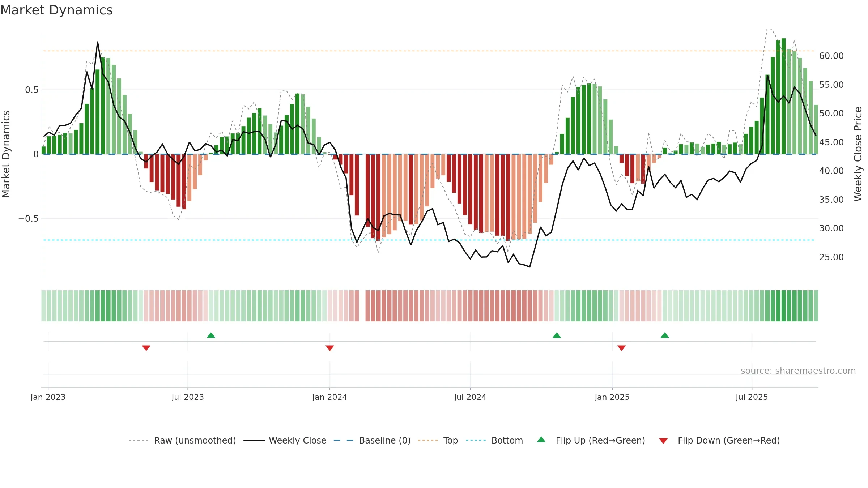Toggle the Baseline (0) legend entry
Screen dimensions: 868x488
(372, 440)
